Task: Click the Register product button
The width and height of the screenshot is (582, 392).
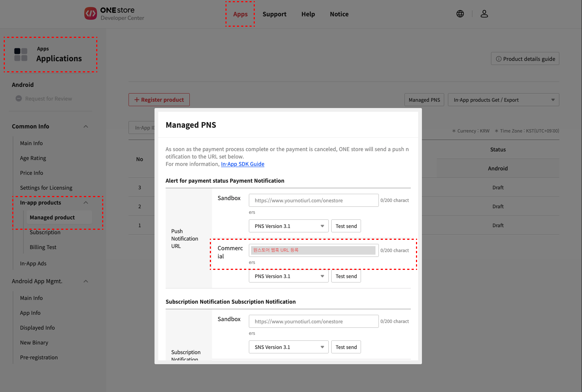Action: click(159, 100)
